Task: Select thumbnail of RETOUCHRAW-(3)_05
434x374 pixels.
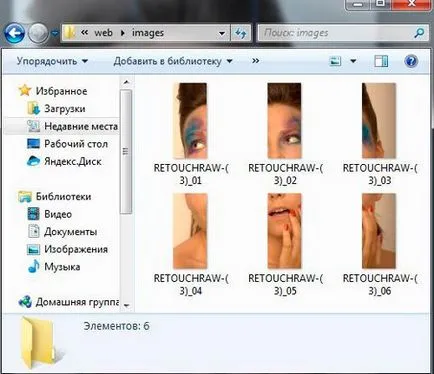Action: pos(285,231)
